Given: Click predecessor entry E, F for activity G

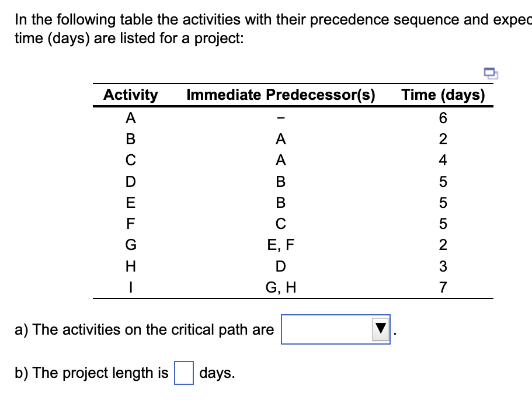Looking at the screenshot, I should coord(281,245).
